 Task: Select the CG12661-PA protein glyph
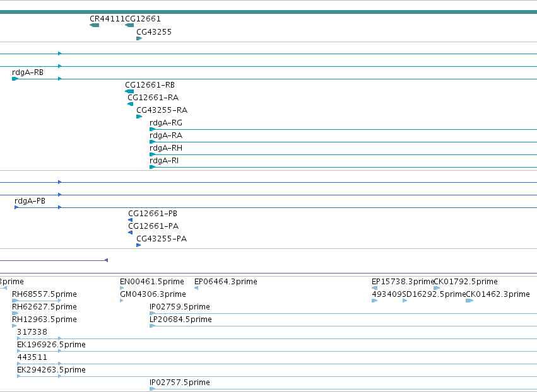(130, 233)
